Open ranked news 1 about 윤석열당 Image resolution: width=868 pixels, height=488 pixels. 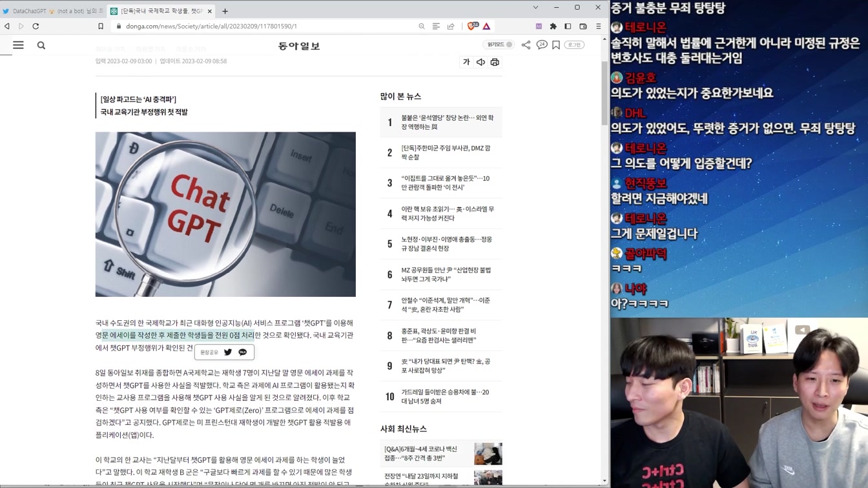coord(441,122)
